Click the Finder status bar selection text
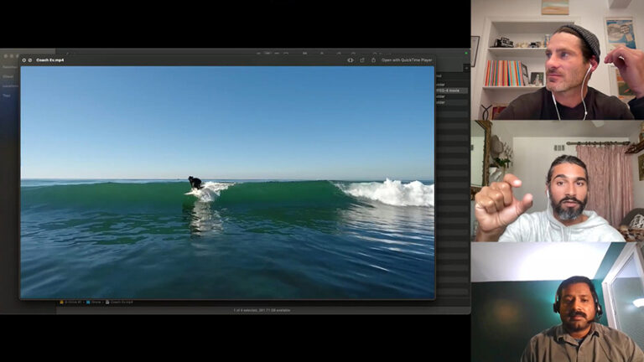The width and height of the screenshot is (644, 362). [x=262, y=310]
